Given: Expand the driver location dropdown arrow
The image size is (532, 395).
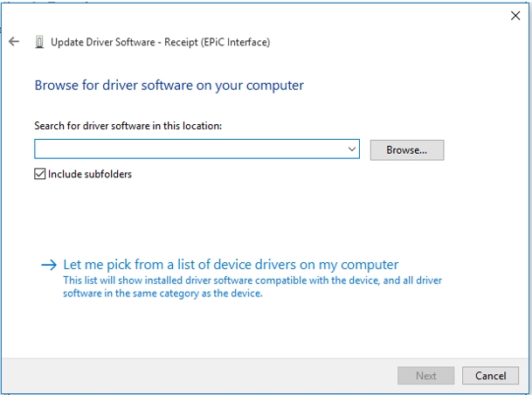Looking at the screenshot, I should pos(352,149).
